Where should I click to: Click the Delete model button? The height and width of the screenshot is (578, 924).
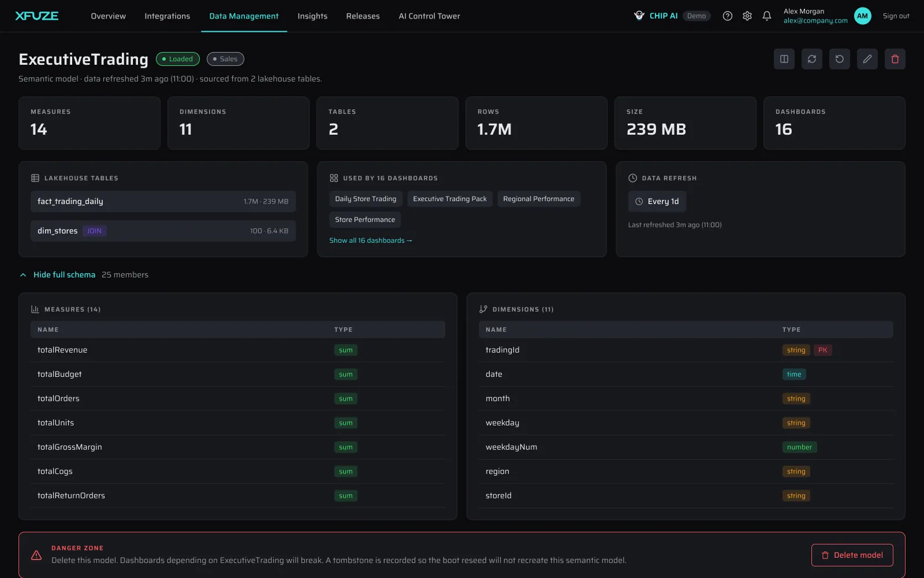pyautogui.click(x=852, y=555)
